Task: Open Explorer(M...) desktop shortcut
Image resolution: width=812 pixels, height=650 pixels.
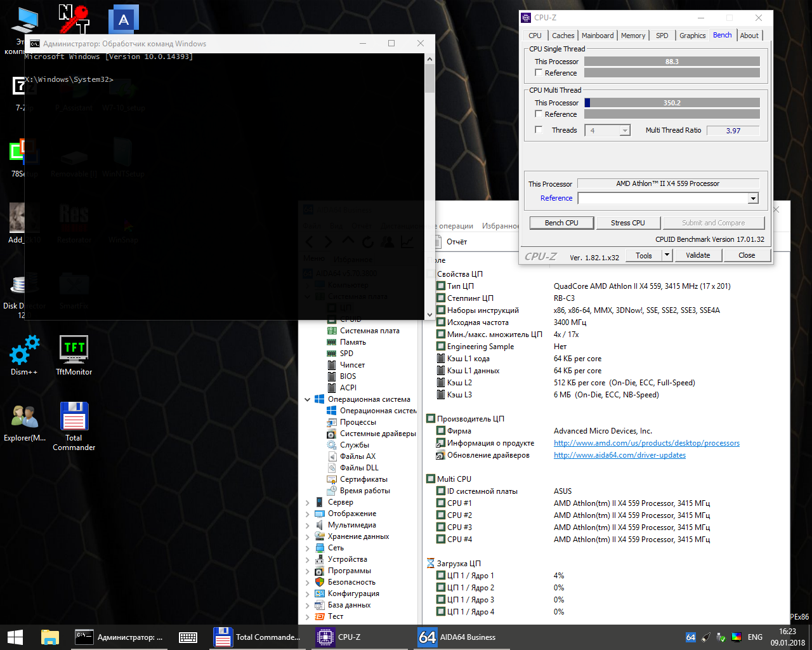Action: pyautogui.click(x=25, y=423)
